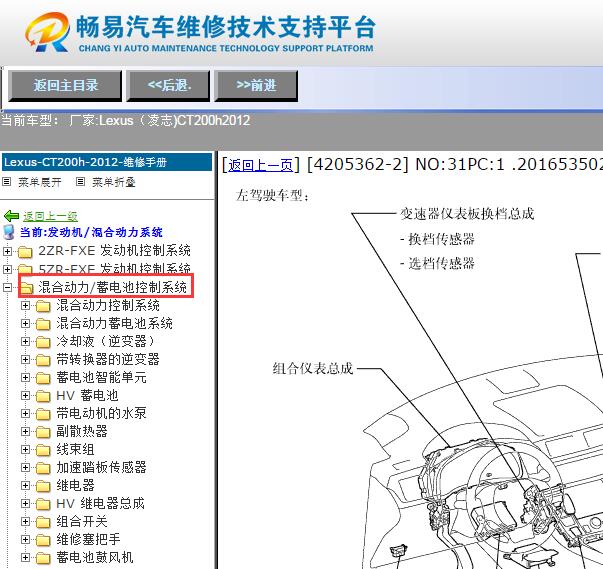This screenshot has height=569, width=603.
Task: Click the Chang Yi platform logo
Action: 48,32
